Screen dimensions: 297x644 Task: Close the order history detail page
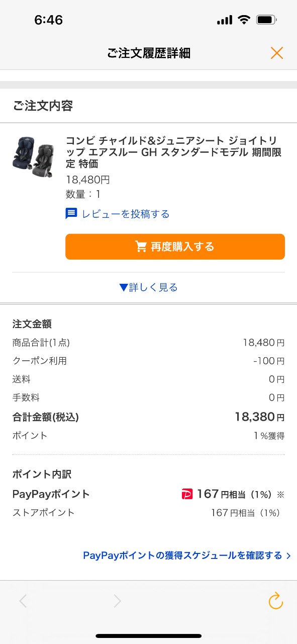277,53
